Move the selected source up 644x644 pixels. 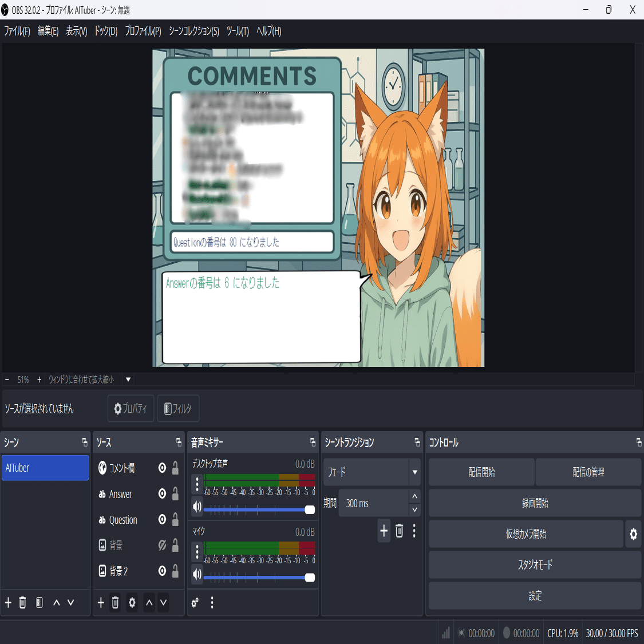148,602
